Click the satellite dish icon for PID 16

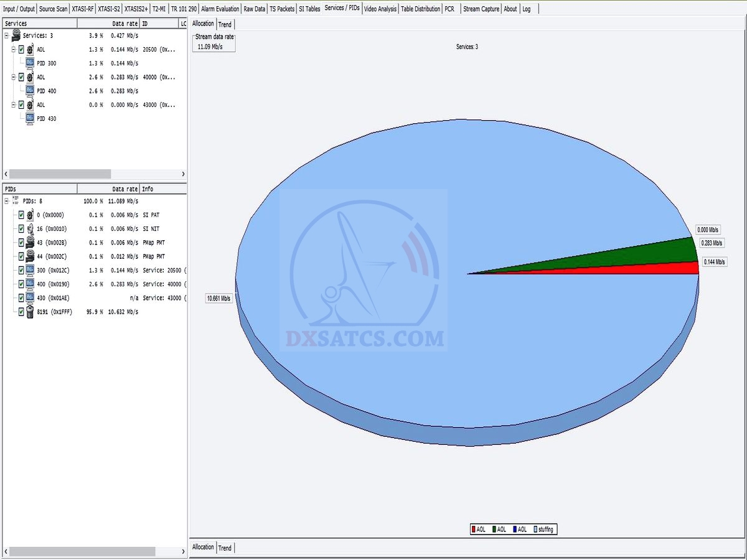coord(30,229)
